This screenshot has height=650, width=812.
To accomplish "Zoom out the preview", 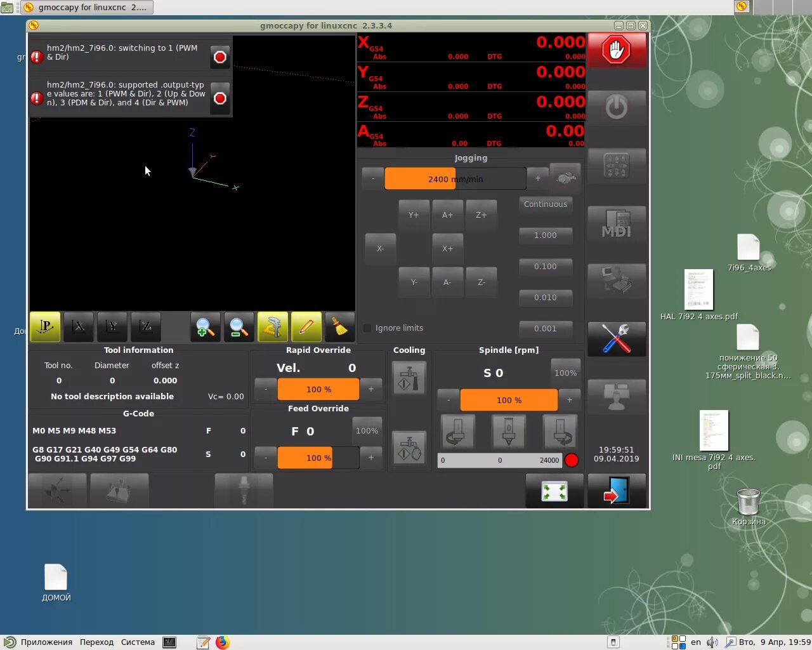I will 239,327.
